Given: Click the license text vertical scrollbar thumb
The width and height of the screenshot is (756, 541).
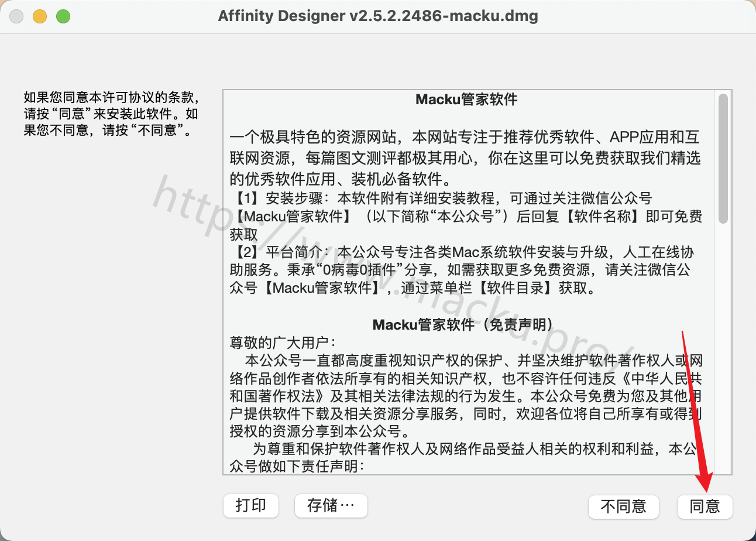Looking at the screenshot, I should coord(723,158).
